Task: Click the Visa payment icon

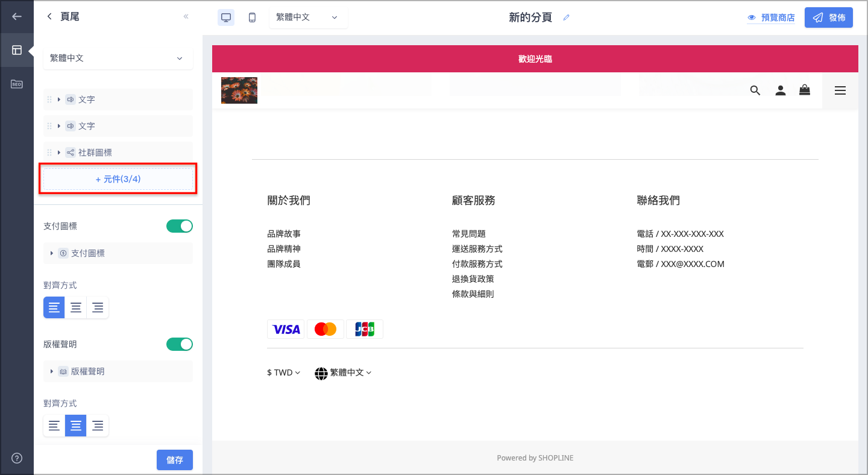Action: [286, 329]
